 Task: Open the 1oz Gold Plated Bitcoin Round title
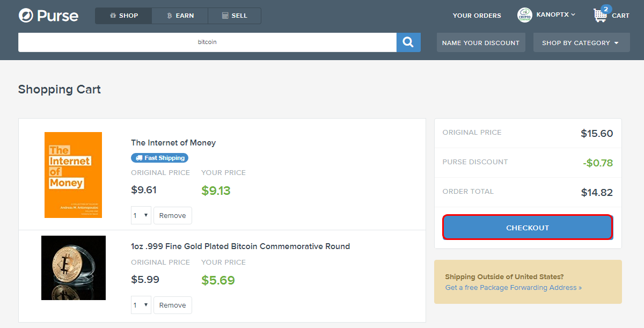(x=240, y=246)
